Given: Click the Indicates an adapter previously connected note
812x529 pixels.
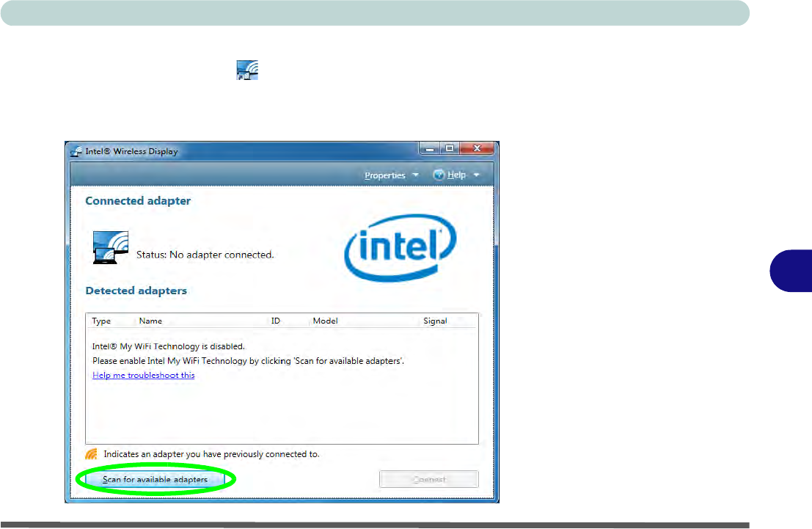Looking at the screenshot, I should click(x=211, y=454).
